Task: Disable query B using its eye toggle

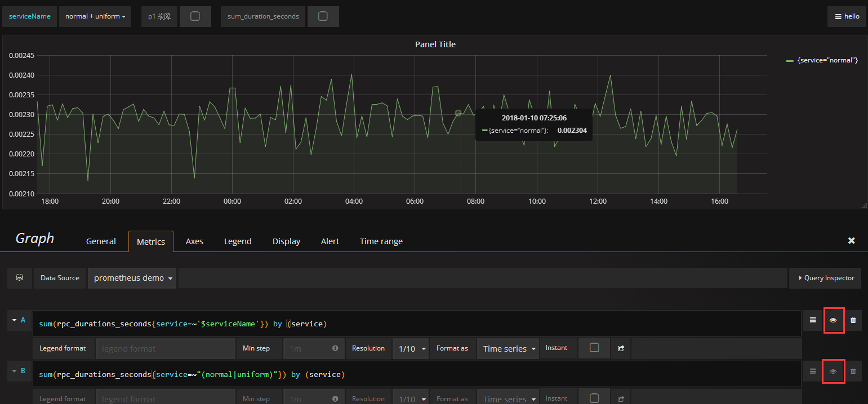Action: pos(834,371)
